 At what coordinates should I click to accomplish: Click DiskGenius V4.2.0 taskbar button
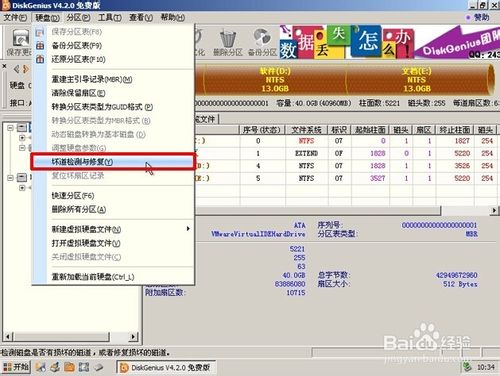pyautogui.click(x=166, y=367)
